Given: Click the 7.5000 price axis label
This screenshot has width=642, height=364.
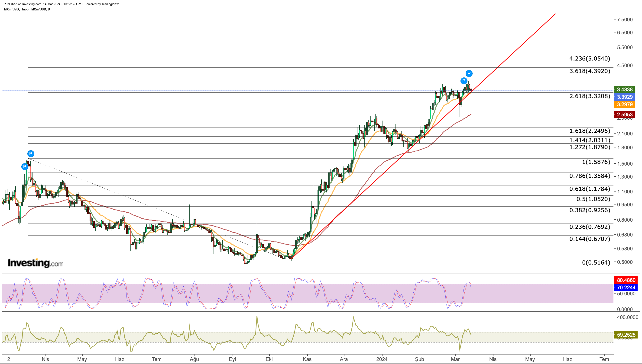Looking at the screenshot, I should coord(625,19).
